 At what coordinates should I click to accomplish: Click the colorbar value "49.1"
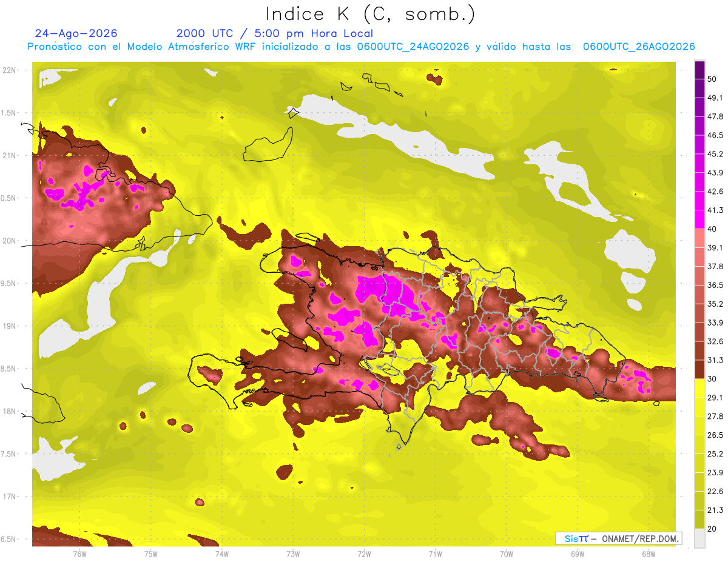tap(715, 98)
